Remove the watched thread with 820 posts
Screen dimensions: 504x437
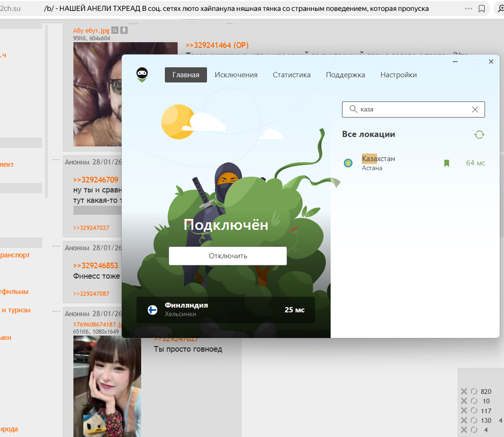(464, 391)
